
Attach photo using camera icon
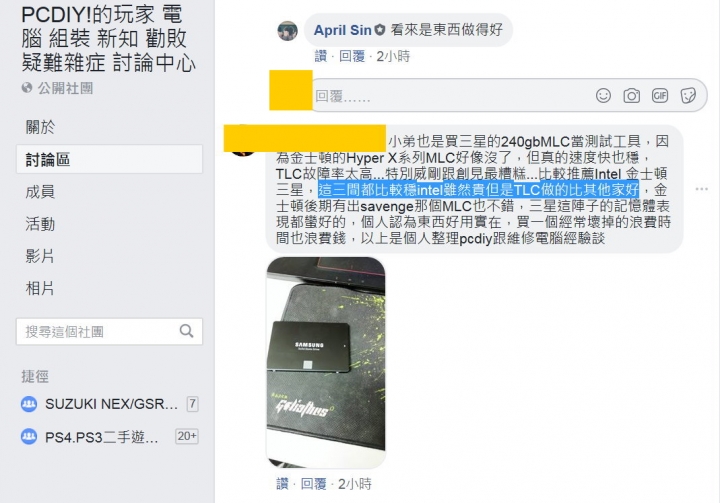(x=631, y=96)
